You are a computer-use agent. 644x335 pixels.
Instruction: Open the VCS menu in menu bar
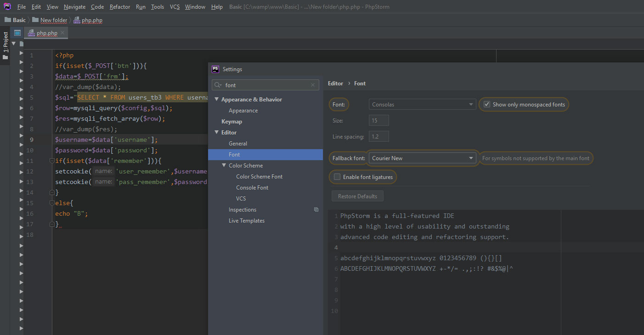point(175,7)
